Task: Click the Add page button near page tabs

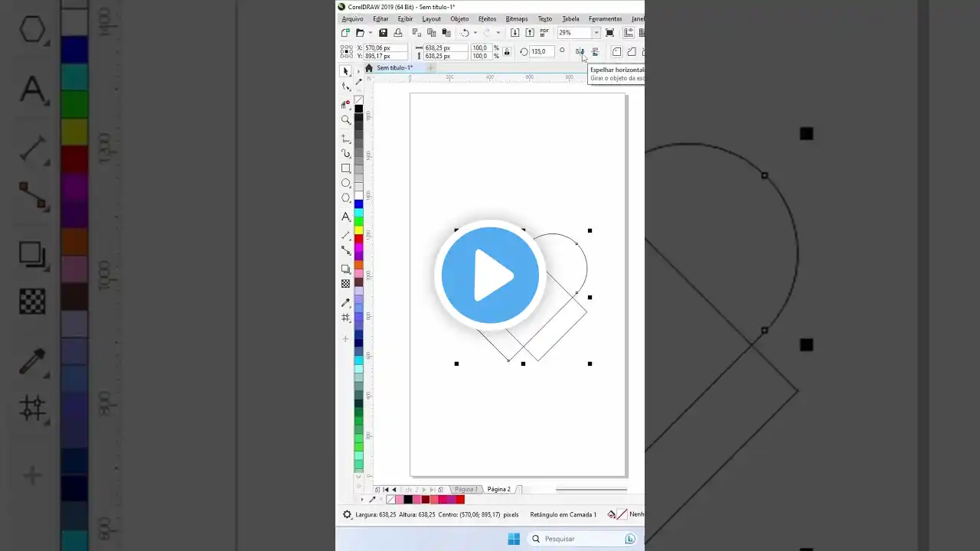Action: click(440, 489)
